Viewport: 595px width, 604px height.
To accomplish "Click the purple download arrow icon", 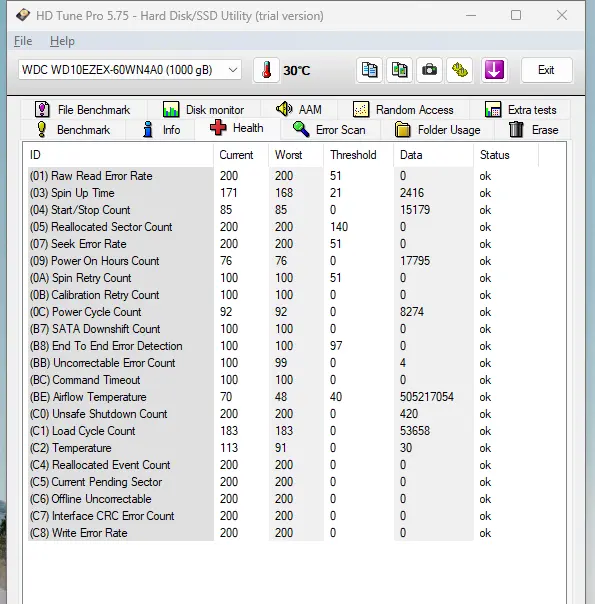I will tap(494, 70).
